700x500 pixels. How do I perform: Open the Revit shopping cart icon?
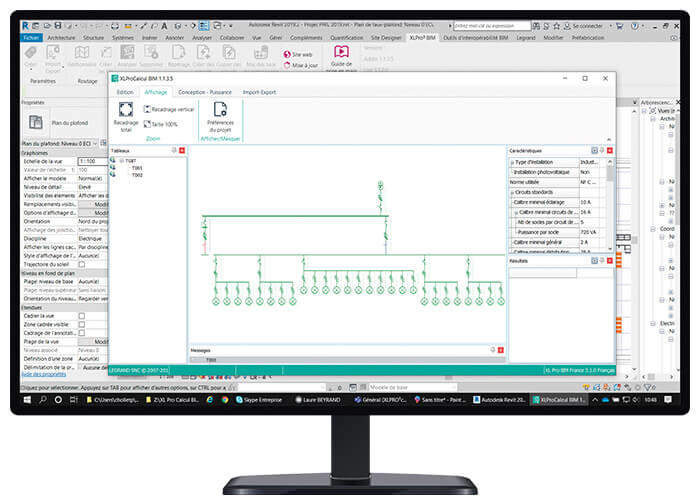point(619,26)
